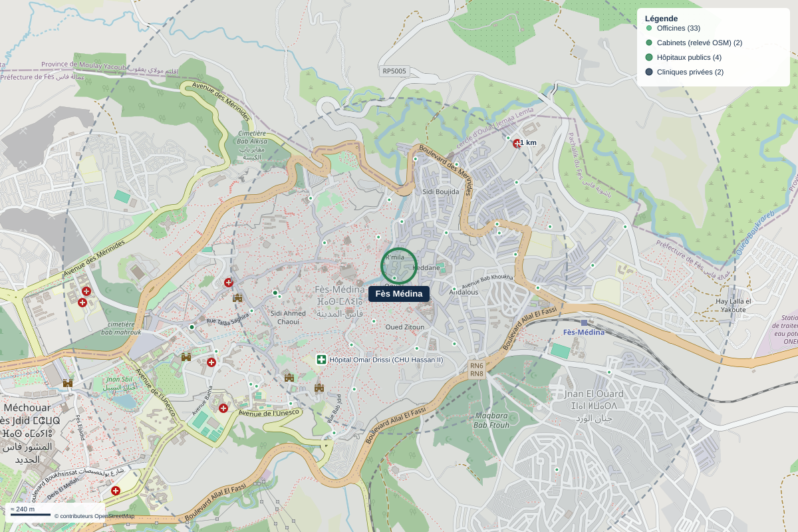The height and width of the screenshot is (532, 798).
Task: Click the Rue Bab Jdid street label
Action: click(x=334, y=409)
